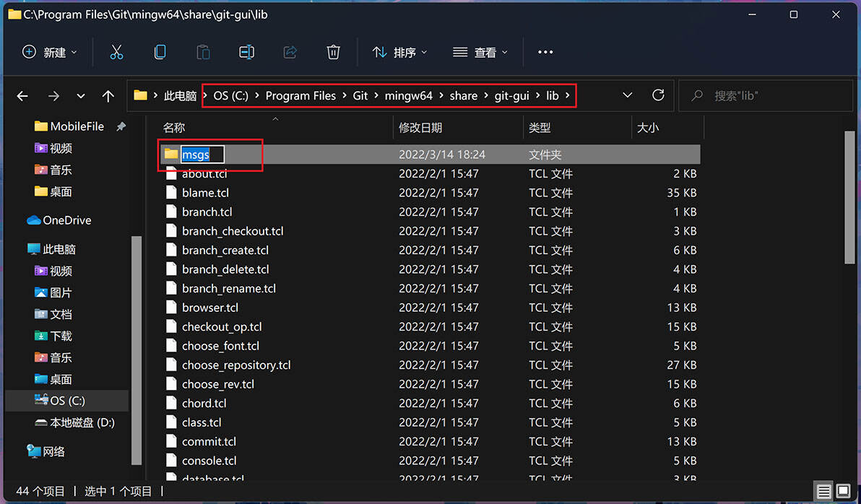This screenshot has width=861, height=504.
Task: Click the Refresh button beside address bar
Action: (658, 95)
